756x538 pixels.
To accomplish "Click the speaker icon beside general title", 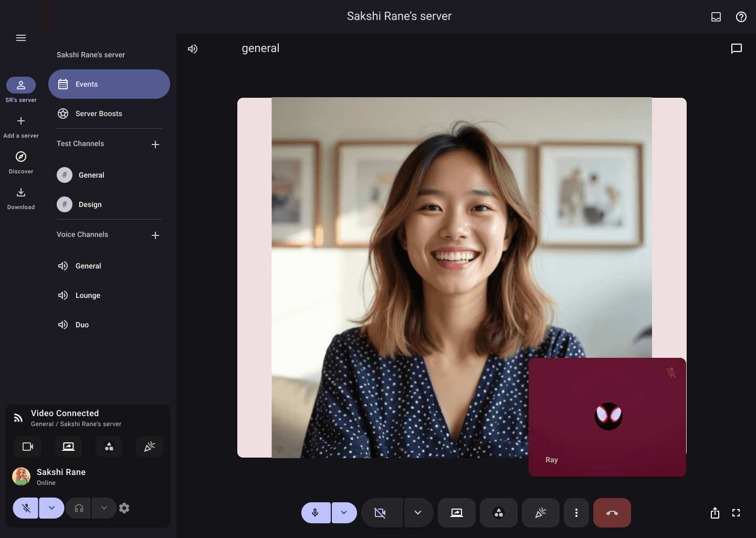I will 193,49.
